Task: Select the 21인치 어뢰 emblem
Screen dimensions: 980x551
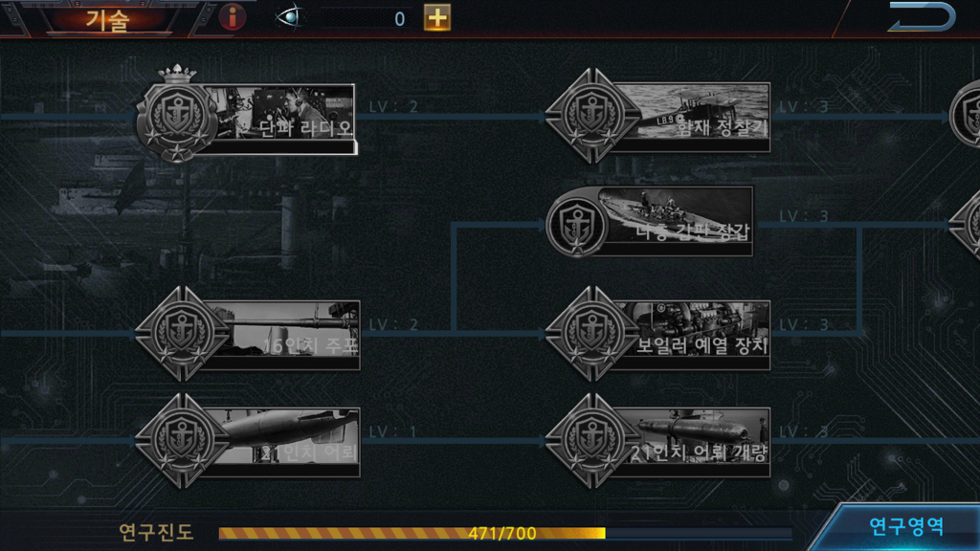Action: click(x=183, y=440)
